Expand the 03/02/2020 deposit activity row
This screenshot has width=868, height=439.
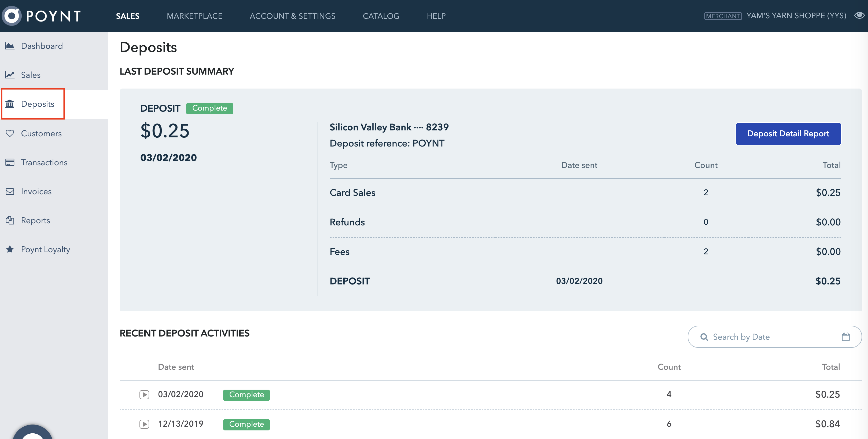point(144,394)
